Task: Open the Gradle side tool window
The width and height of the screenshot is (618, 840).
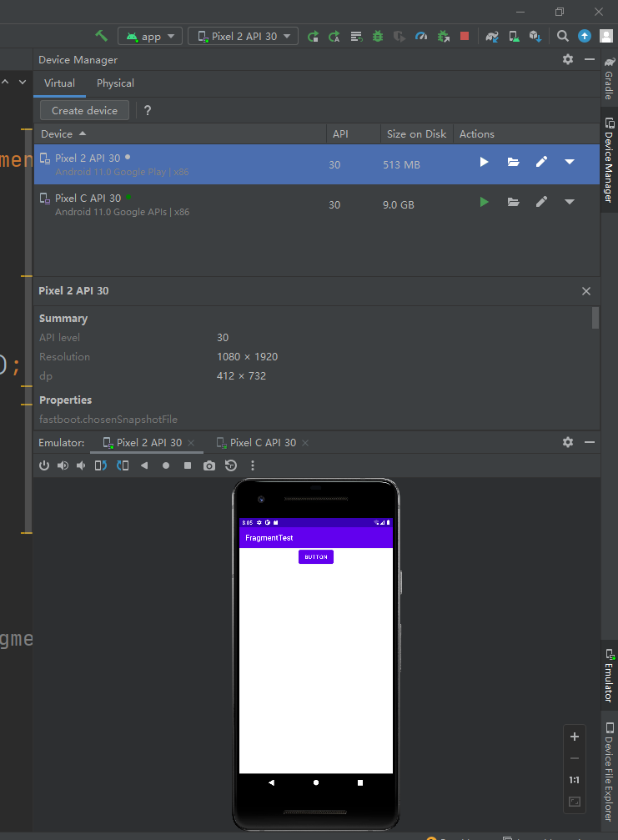Action: [x=610, y=77]
